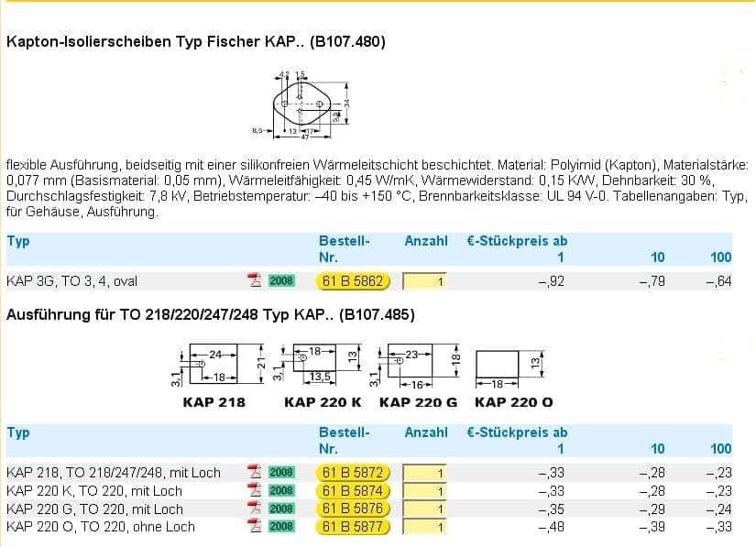Open PDF datasheet icon for KAP 220 O
The image size is (756, 547).
254,525
